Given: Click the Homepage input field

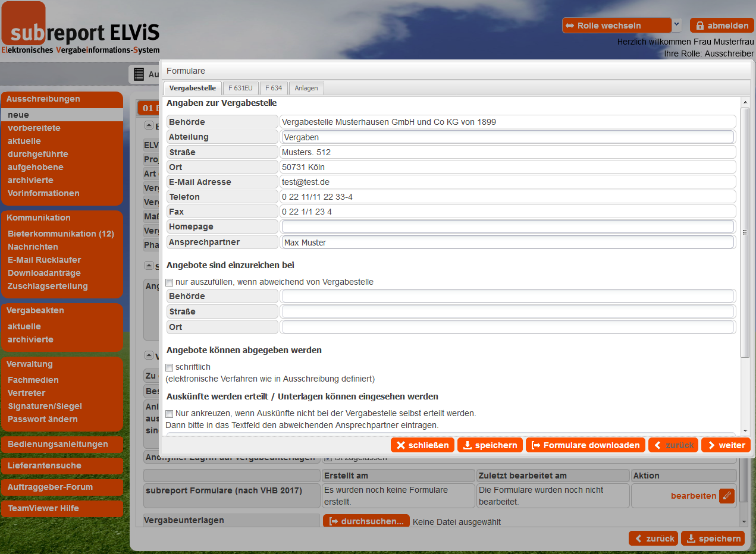Looking at the screenshot, I should point(508,226).
